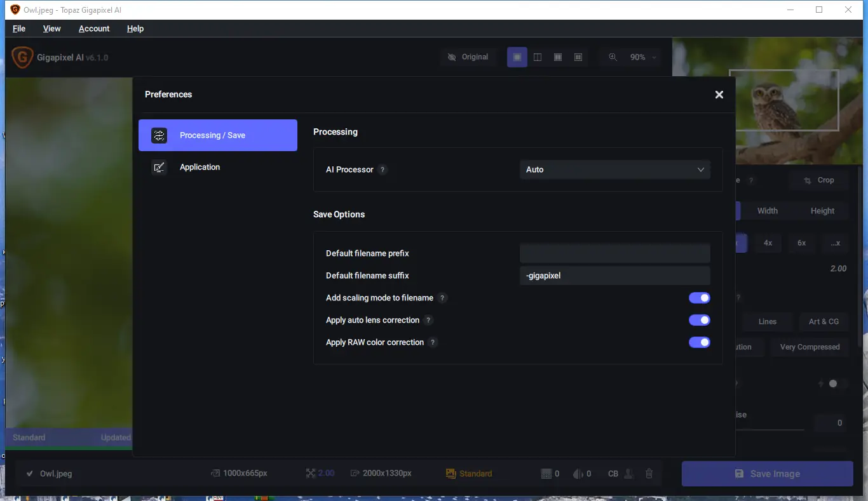The image size is (868, 501).
Task: Click the Standard AI model icon
Action: coord(451,474)
